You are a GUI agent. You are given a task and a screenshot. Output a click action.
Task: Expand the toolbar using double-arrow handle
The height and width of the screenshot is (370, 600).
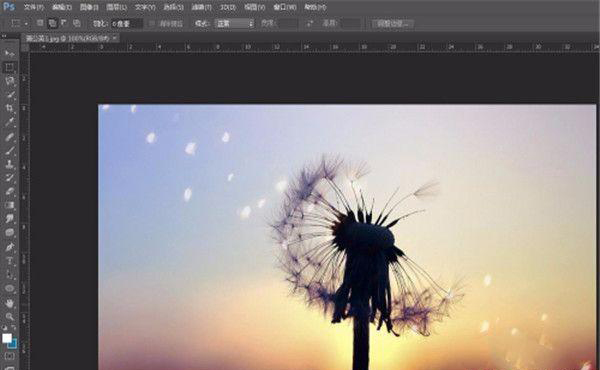4,36
